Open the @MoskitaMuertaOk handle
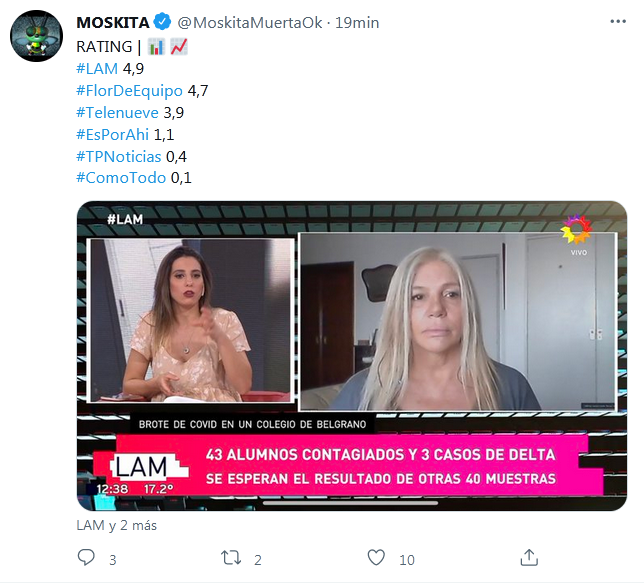This screenshot has width=644, height=586. tap(250, 23)
